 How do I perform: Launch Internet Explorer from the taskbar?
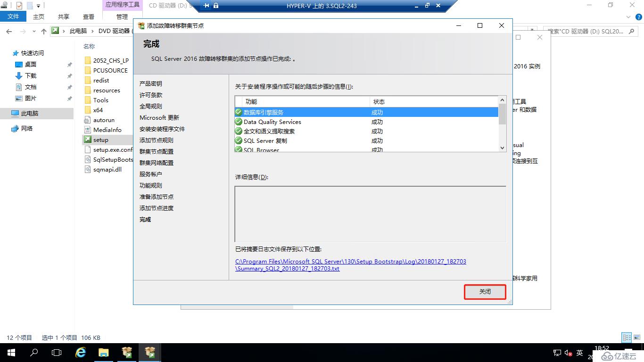[x=81, y=353]
